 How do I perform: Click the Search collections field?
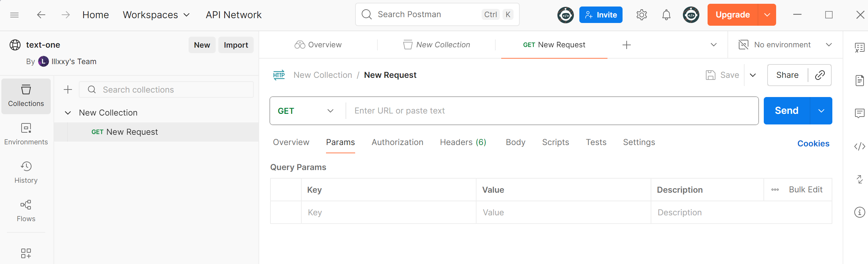click(166, 89)
